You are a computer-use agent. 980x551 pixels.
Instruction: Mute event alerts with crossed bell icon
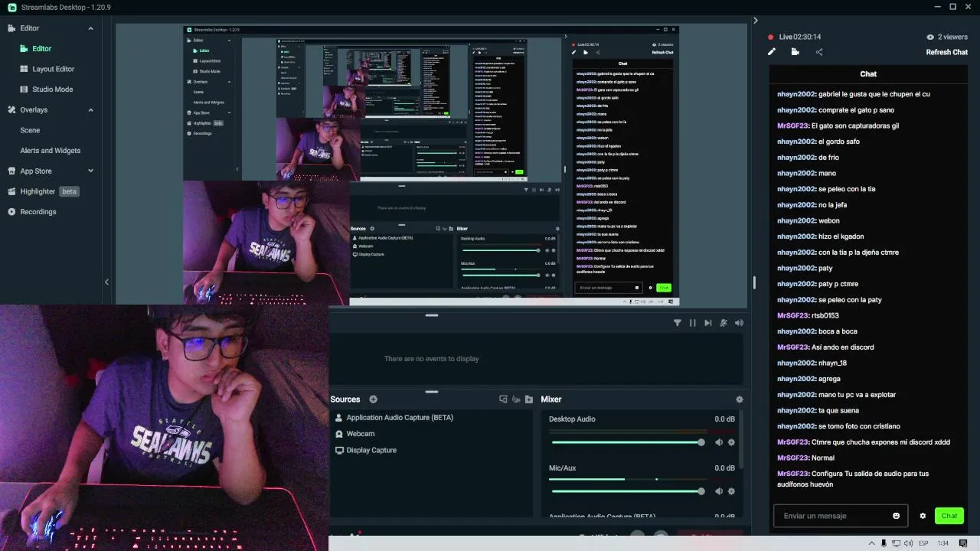724,323
